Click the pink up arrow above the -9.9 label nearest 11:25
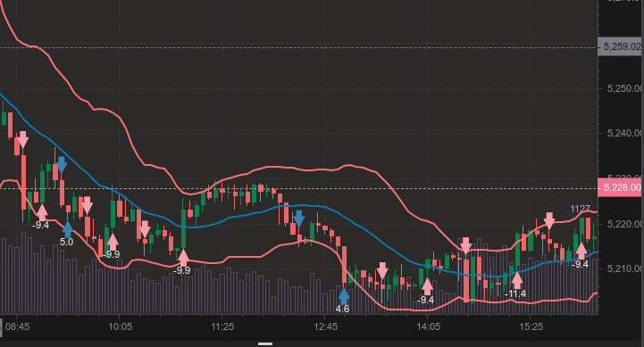The width and height of the screenshot is (644, 347). pos(183,258)
